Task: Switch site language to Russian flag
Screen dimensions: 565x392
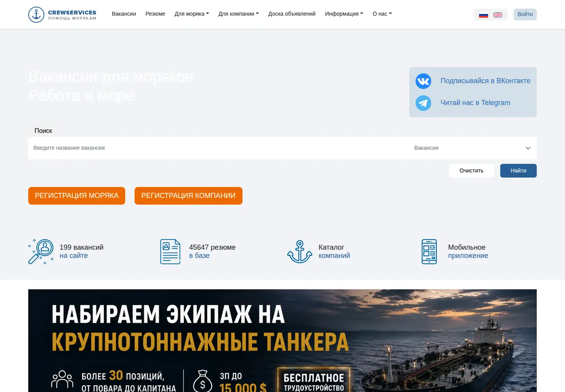Action: pos(483,15)
